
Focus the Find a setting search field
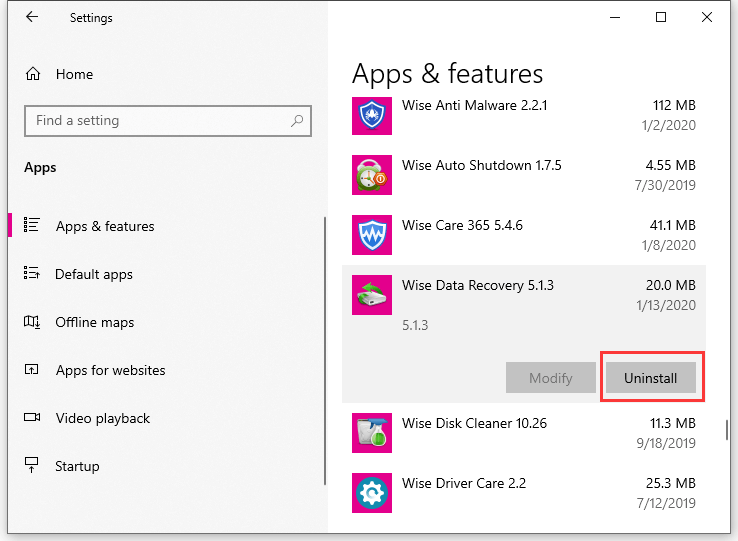[168, 121]
